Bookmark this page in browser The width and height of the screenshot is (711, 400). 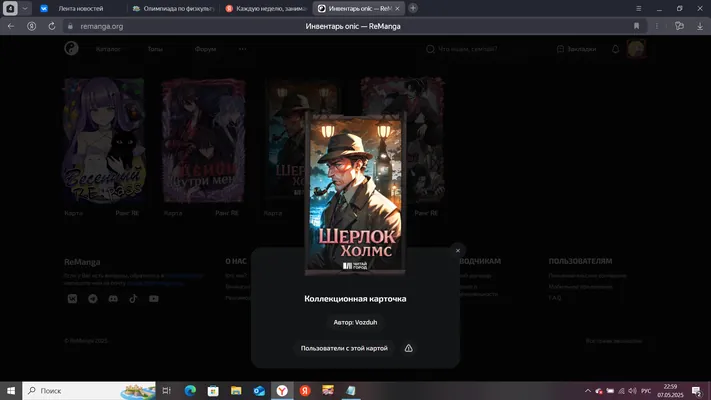[x=636, y=26]
